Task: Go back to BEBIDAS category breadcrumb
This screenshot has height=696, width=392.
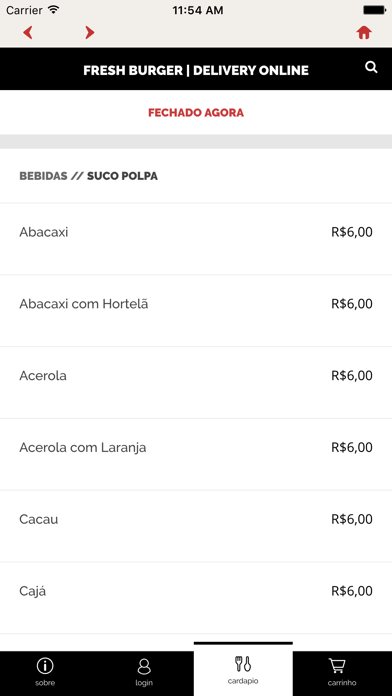Action: point(43,176)
